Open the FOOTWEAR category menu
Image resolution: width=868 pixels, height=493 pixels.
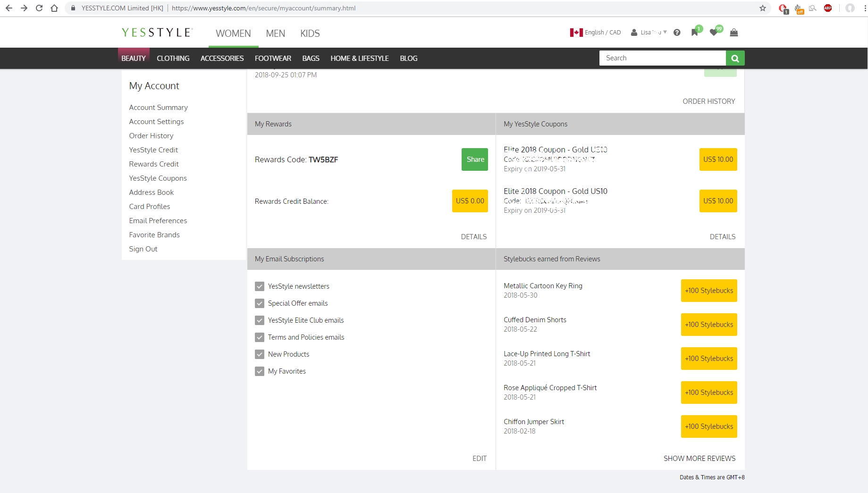pos(273,58)
